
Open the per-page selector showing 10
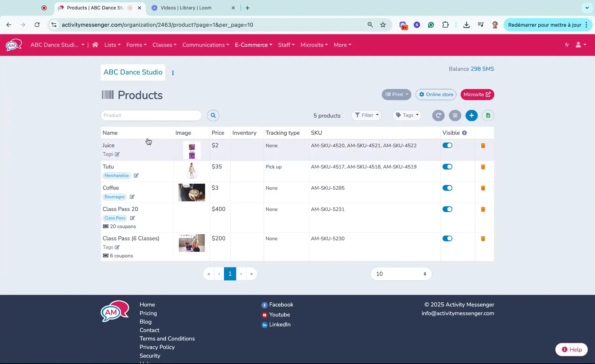(401, 274)
